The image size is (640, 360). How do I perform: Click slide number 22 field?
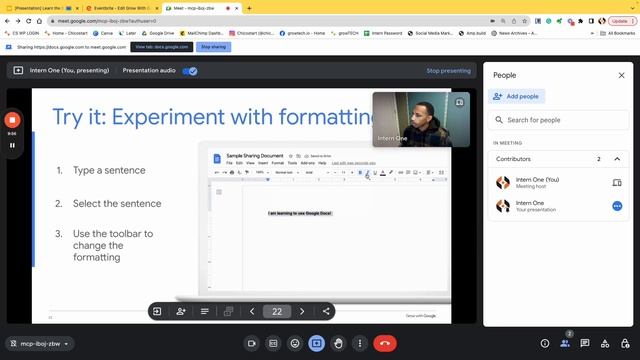[277, 312]
